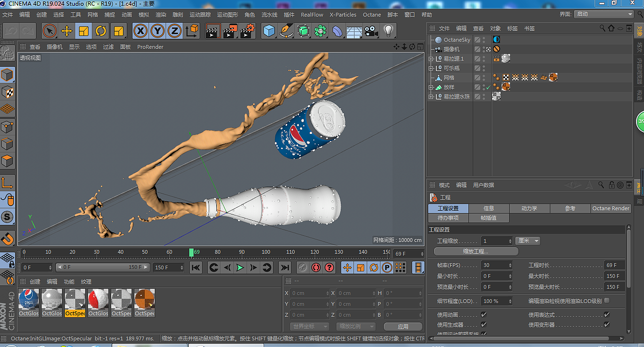Open the render settings clapperboard with gear
Image resolution: width=644 pixels, height=347 pixels.
(x=247, y=31)
